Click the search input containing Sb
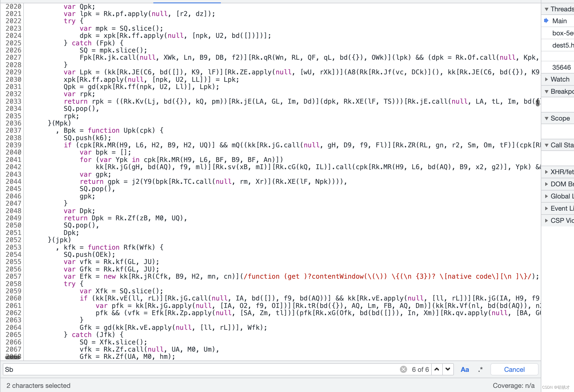574x392 pixels. coord(201,370)
